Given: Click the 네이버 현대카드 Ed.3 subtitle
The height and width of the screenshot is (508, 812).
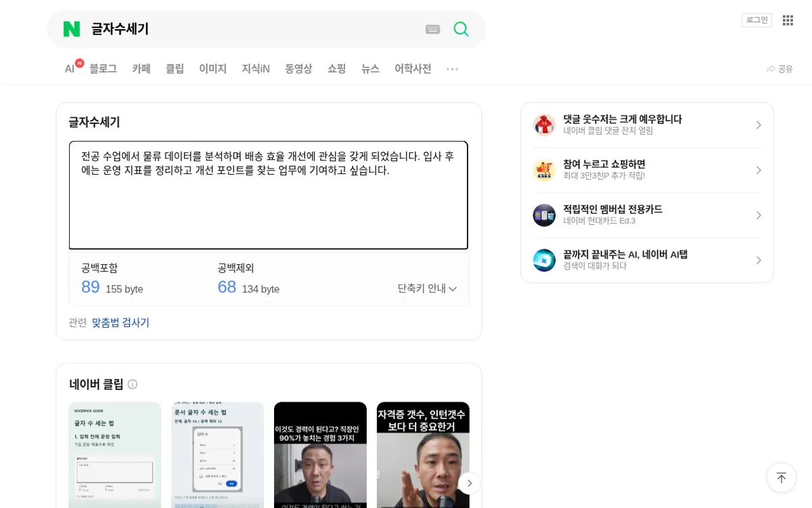Looking at the screenshot, I should coord(600,221).
